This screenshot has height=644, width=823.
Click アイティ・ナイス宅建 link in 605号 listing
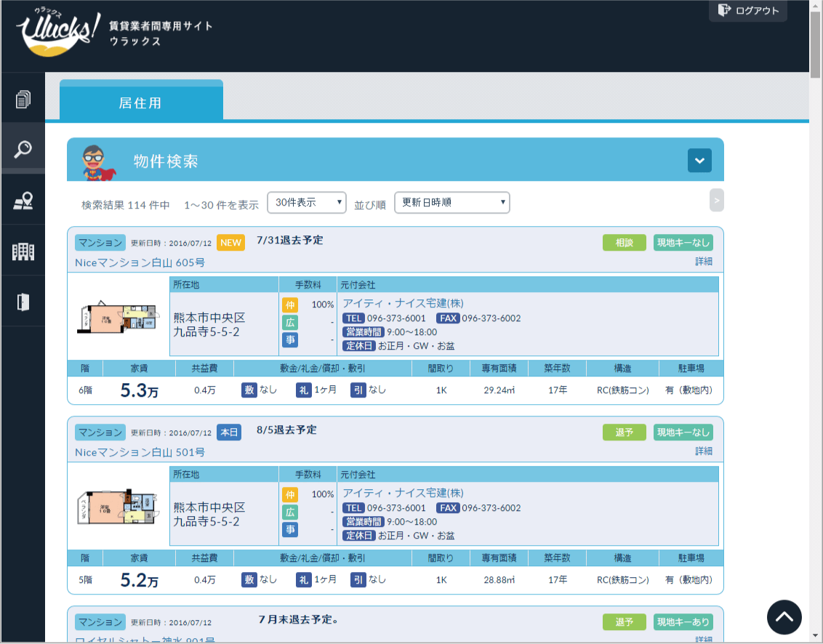click(x=403, y=303)
